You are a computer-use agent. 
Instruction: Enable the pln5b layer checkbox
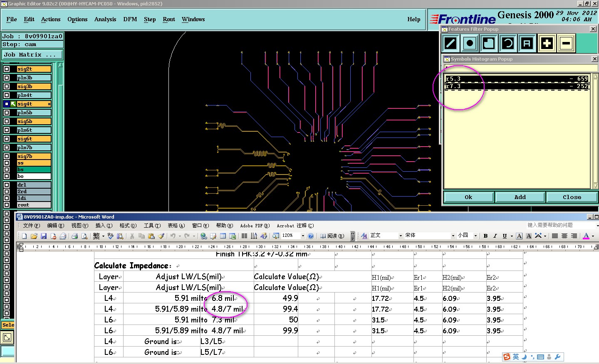[x=7, y=113]
